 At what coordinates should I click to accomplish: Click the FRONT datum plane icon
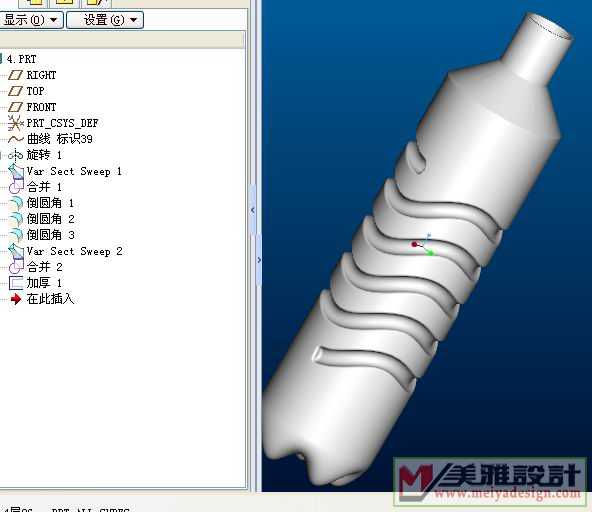[15, 107]
